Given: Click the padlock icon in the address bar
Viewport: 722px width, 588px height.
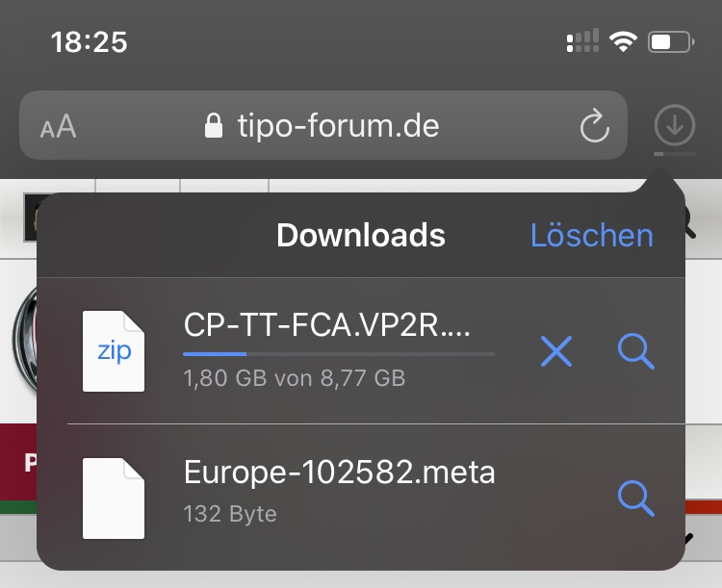Looking at the screenshot, I should click(x=214, y=126).
